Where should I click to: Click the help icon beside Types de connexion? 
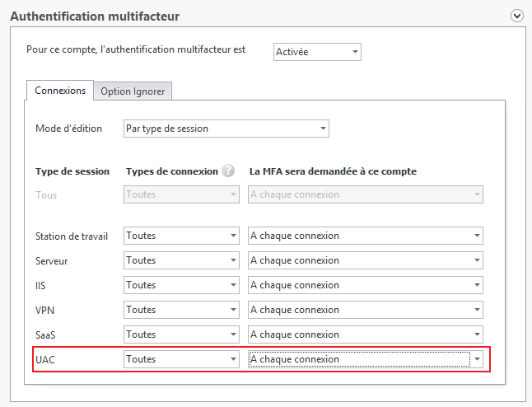pos(228,171)
